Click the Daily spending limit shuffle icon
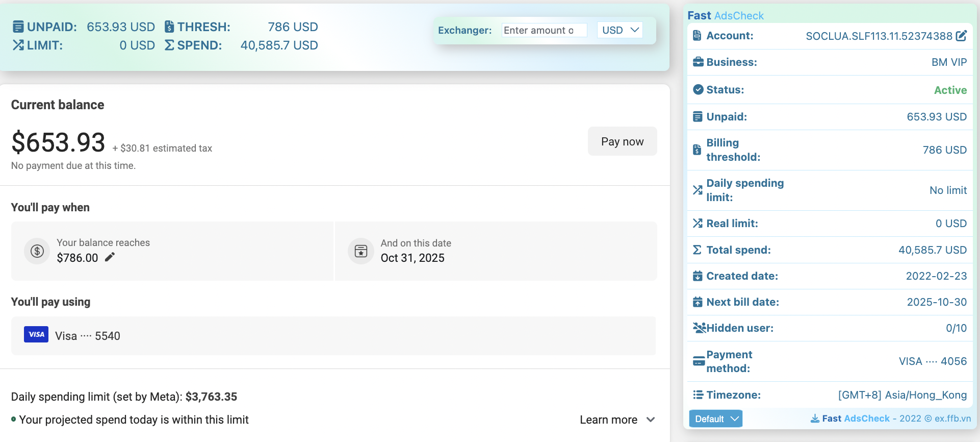Image resolution: width=980 pixels, height=442 pixels. (x=698, y=190)
